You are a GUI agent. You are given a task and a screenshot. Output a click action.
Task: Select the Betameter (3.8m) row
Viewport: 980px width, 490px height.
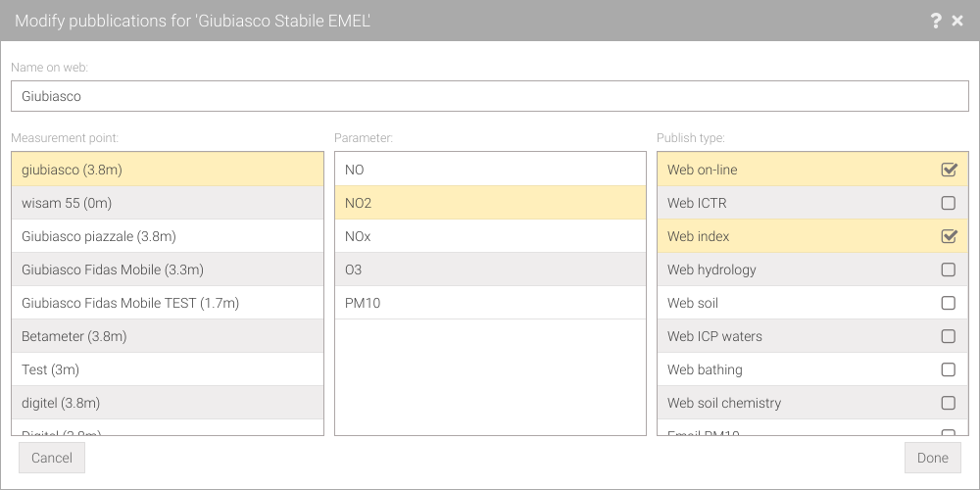coord(168,336)
